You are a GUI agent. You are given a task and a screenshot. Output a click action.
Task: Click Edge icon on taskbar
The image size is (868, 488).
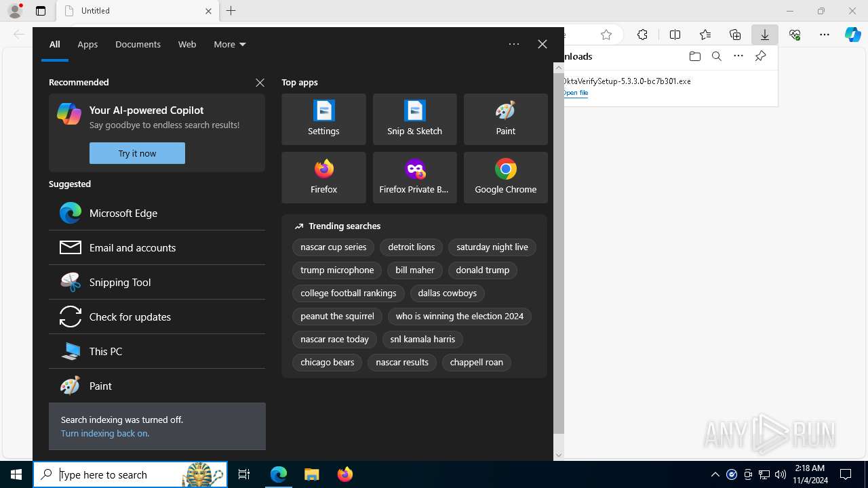point(279,474)
